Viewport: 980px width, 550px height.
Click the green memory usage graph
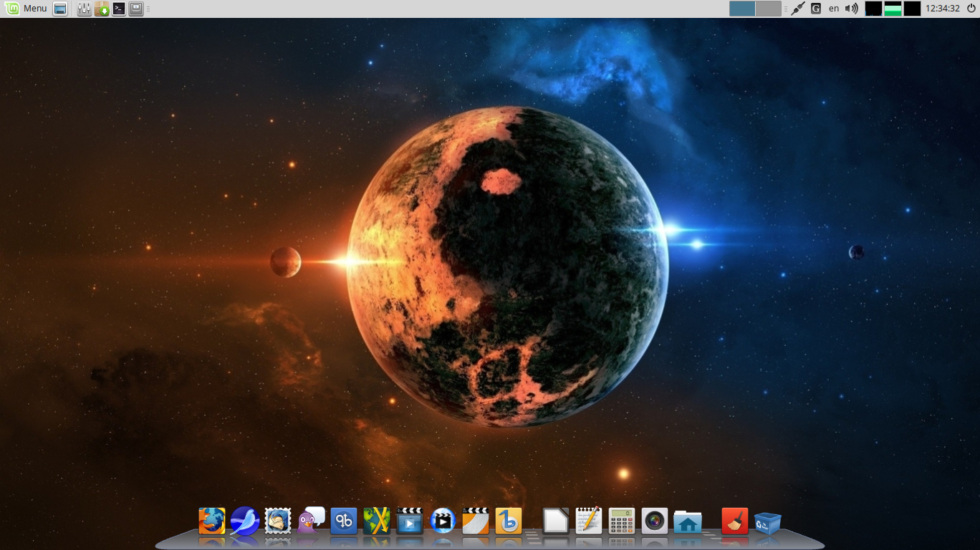click(x=893, y=9)
